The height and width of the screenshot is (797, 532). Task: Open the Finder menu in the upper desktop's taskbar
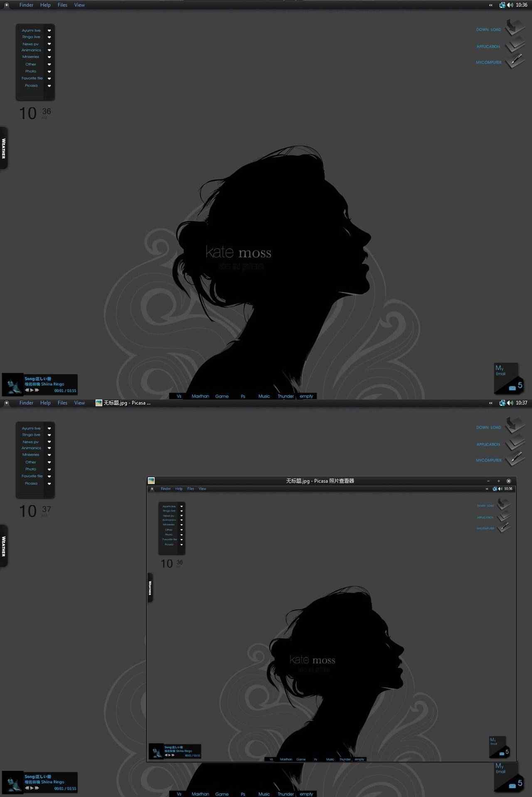tap(26, 5)
